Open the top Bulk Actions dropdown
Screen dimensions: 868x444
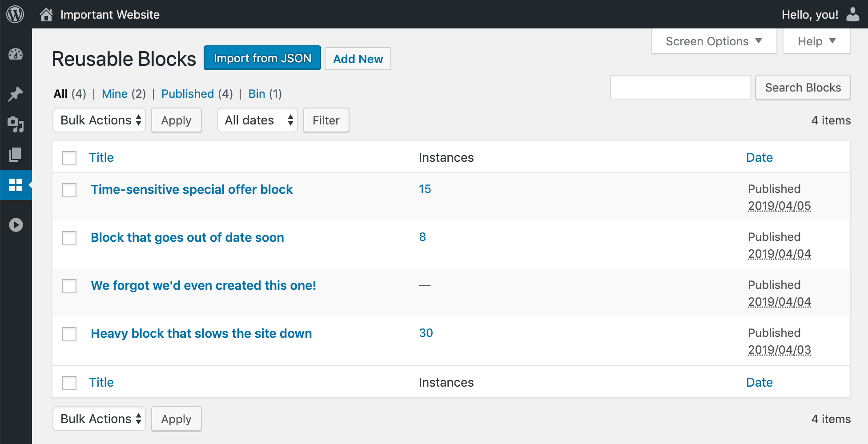(x=99, y=120)
